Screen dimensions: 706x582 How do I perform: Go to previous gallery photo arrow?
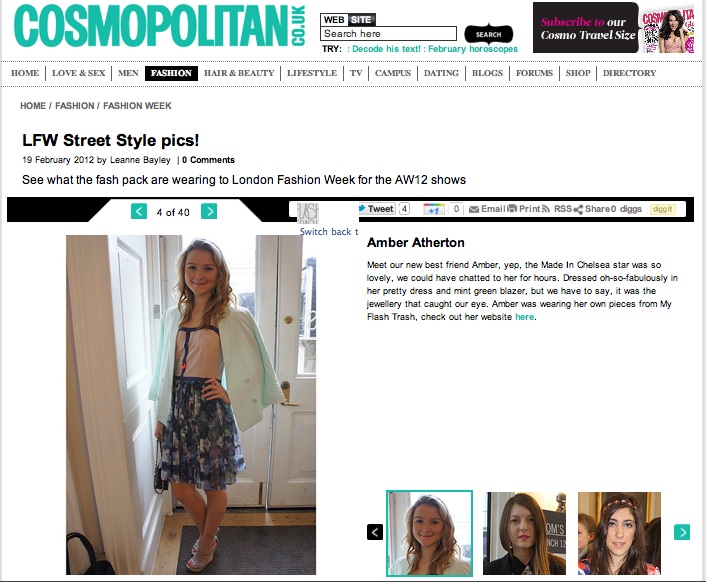click(x=139, y=211)
